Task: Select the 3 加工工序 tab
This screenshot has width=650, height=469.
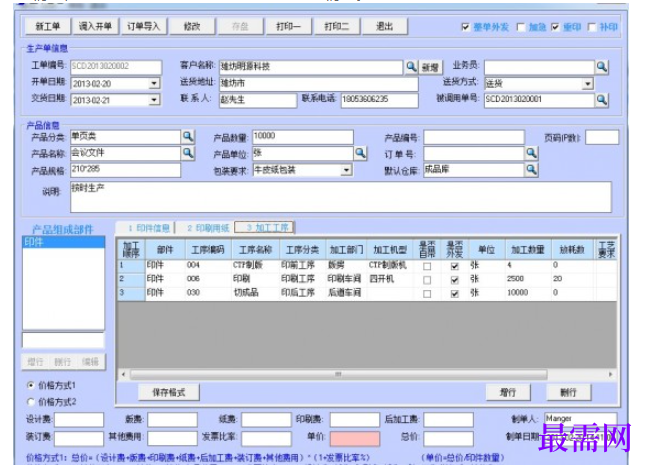Action: tap(264, 228)
